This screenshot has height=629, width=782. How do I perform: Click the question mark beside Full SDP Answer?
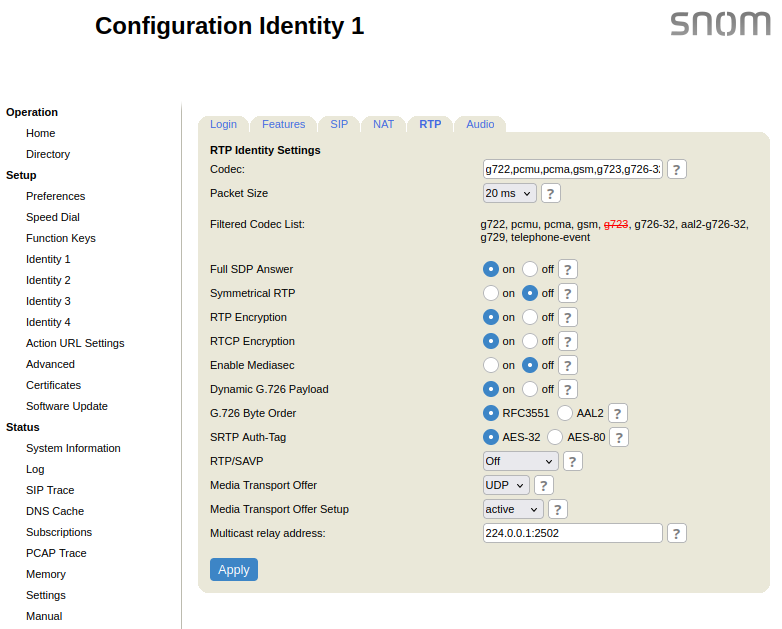[568, 269]
